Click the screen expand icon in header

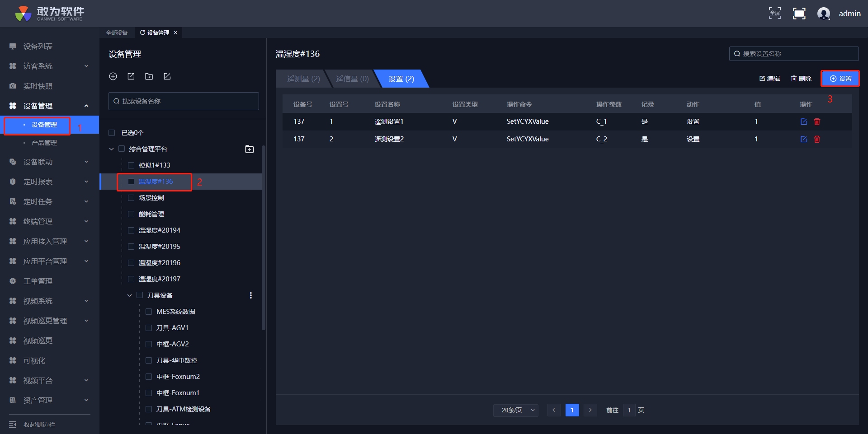[799, 14]
